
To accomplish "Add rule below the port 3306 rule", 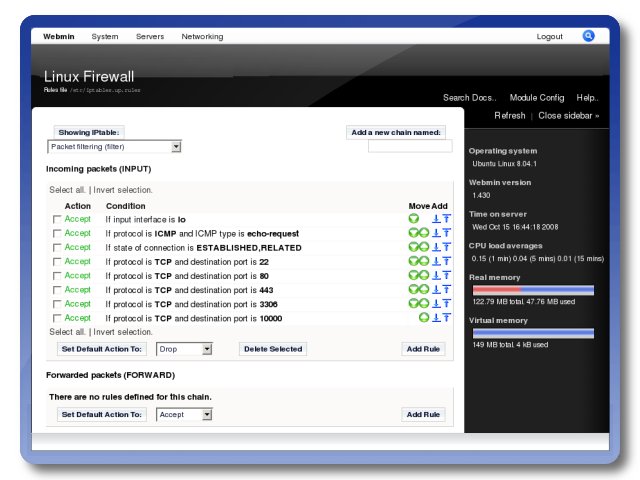I will 436,304.
